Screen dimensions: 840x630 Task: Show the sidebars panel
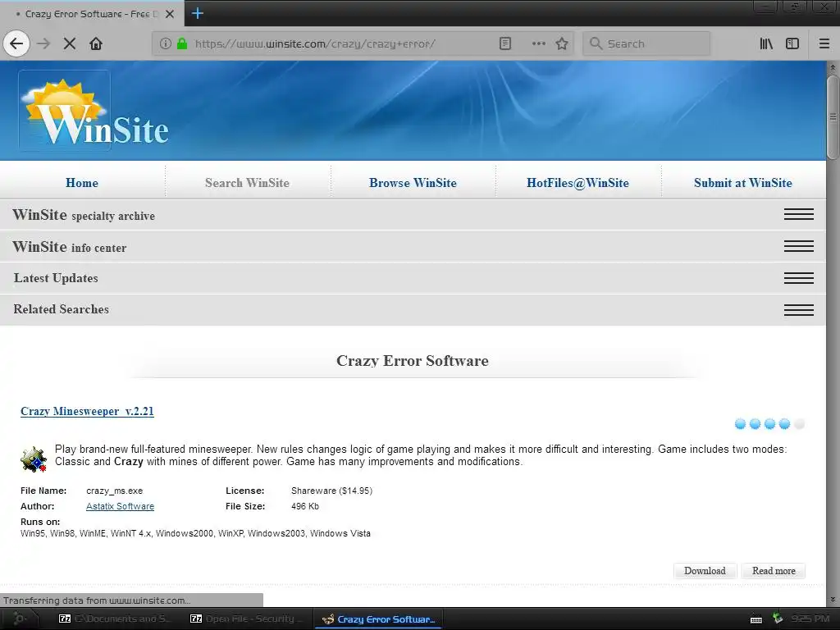pos(792,43)
